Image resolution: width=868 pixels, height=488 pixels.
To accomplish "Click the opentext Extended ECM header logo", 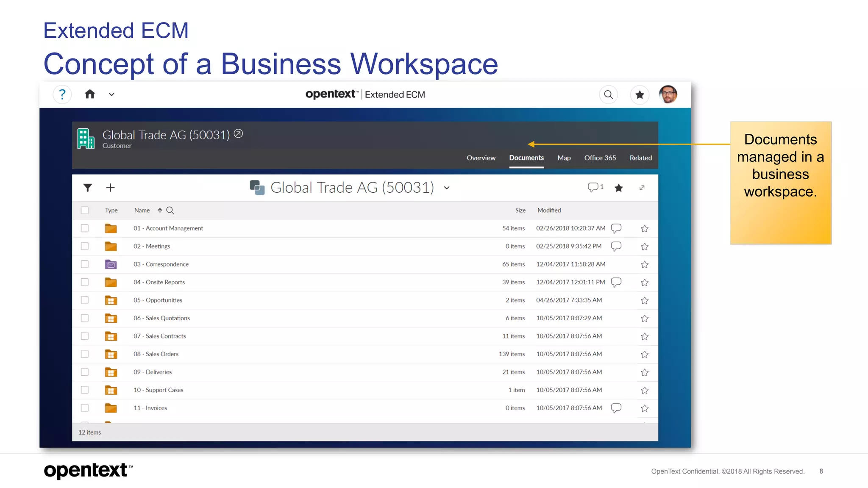I will tap(365, 94).
